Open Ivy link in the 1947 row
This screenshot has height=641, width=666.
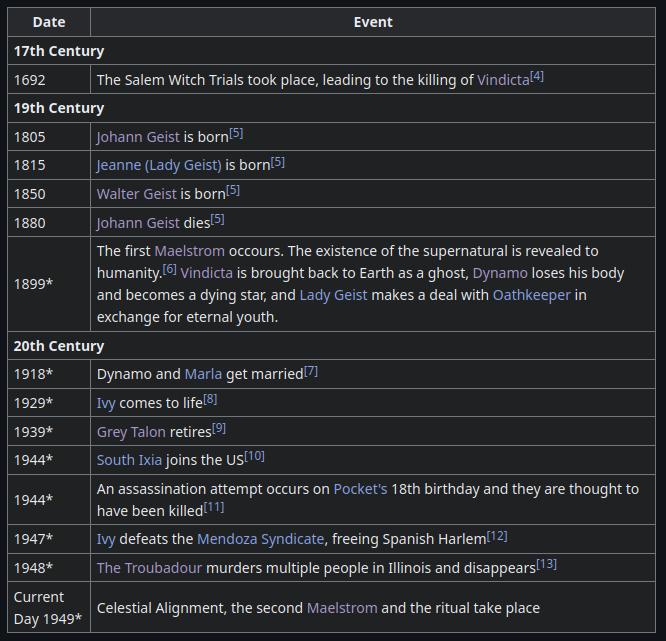click(x=106, y=539)
